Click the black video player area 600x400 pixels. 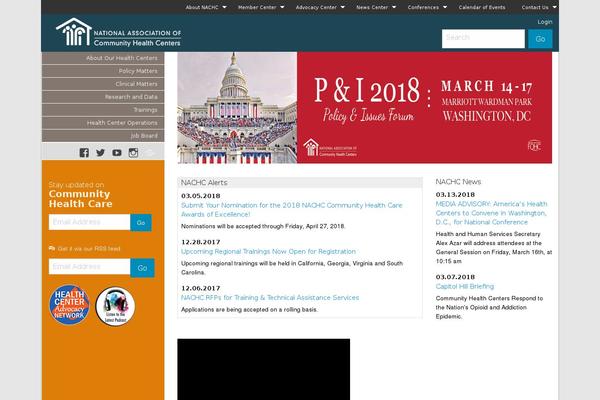pos(264,369)
